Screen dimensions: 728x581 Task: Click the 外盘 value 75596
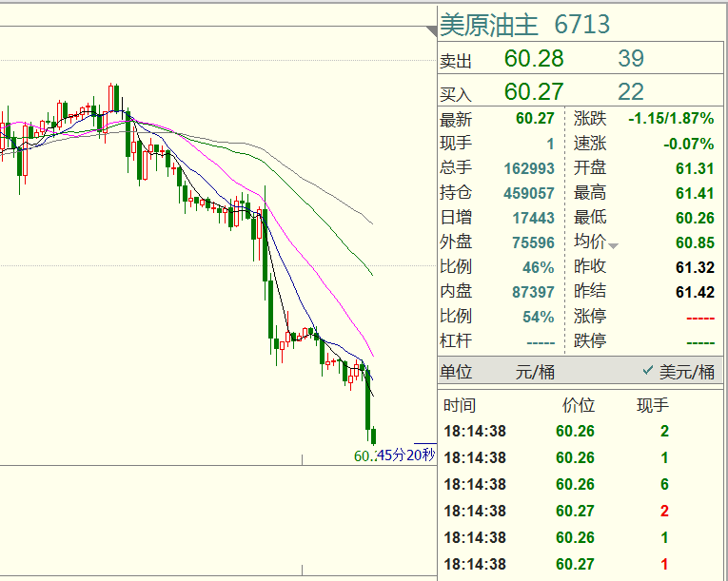534,242
